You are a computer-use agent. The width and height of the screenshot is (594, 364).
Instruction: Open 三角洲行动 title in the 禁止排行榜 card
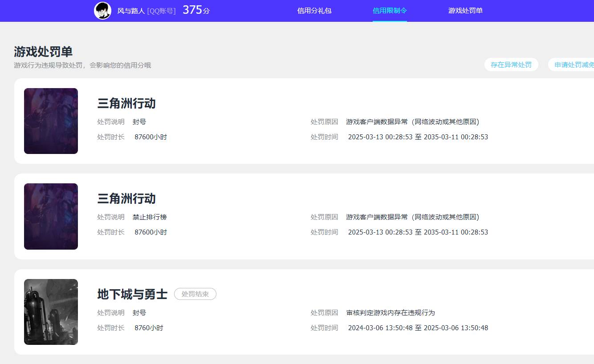[x=126, y=198]
